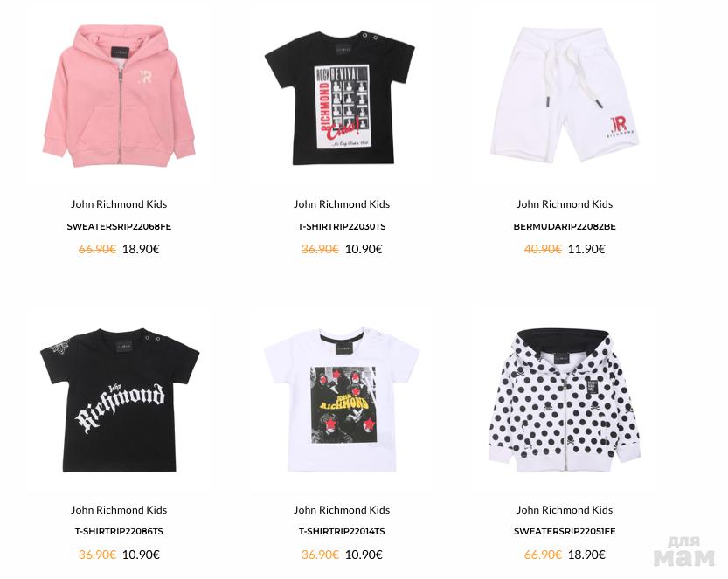Viewport: 728px width, 579px height.
Task: Click the 18.90€ price under pink hoodie
Action: pyautogui.click(x=141, y=249)
